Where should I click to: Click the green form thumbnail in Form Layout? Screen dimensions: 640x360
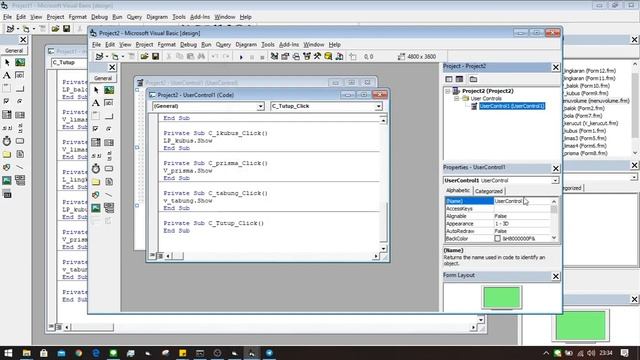(502, 297)
